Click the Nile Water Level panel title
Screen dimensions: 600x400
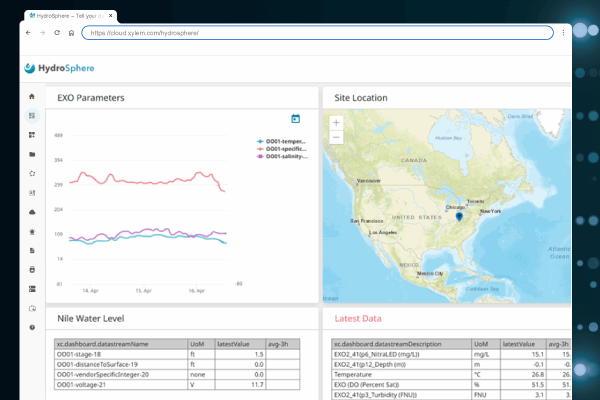[x=91, y=318]
